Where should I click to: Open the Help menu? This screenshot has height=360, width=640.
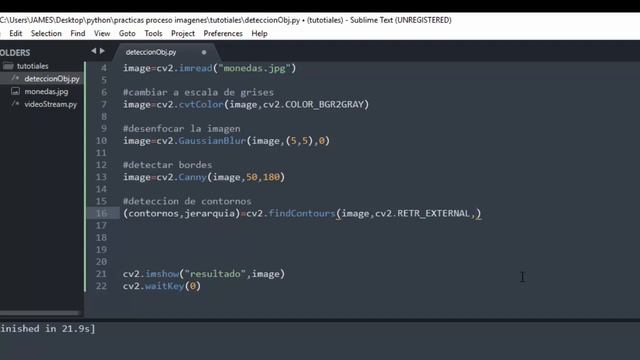(259, 33)
